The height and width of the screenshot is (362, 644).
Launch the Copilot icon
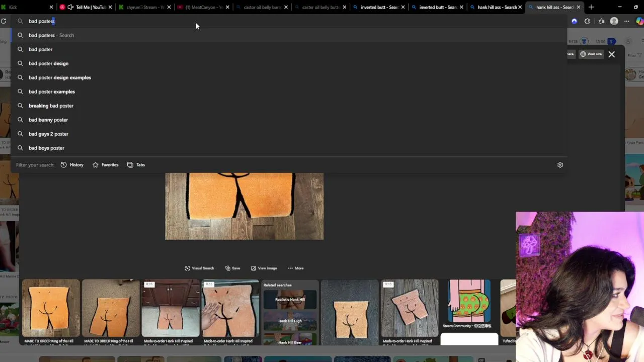coord(639,21)
